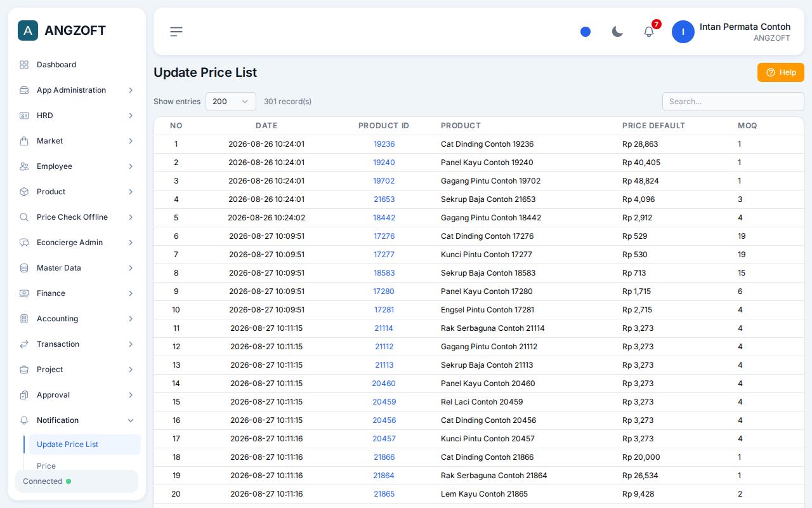Image resolution: width=812 pixels, height=508 pixels.
Task: Open product ID 21653 link
Action: (384, 199)
